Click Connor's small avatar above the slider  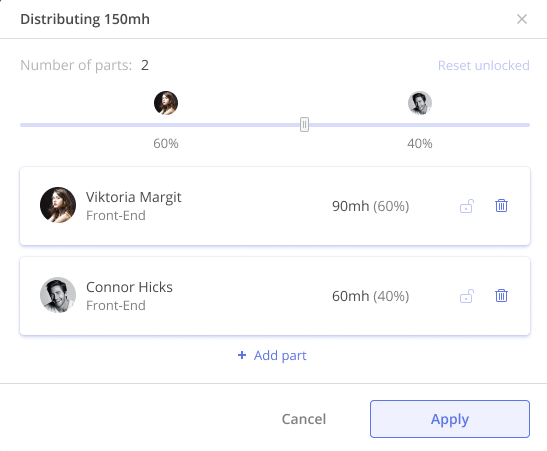tap(420, 103)
